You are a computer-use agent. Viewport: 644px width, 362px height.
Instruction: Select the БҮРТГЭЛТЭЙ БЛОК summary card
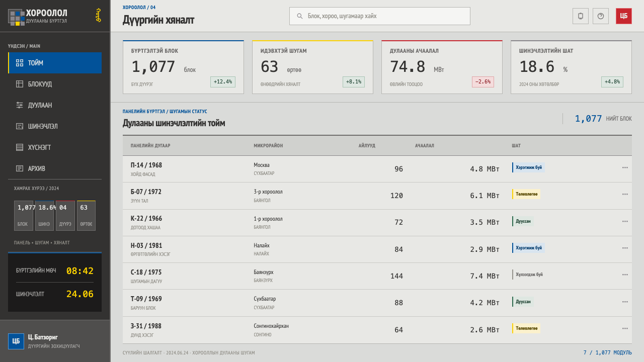[183, 67]
